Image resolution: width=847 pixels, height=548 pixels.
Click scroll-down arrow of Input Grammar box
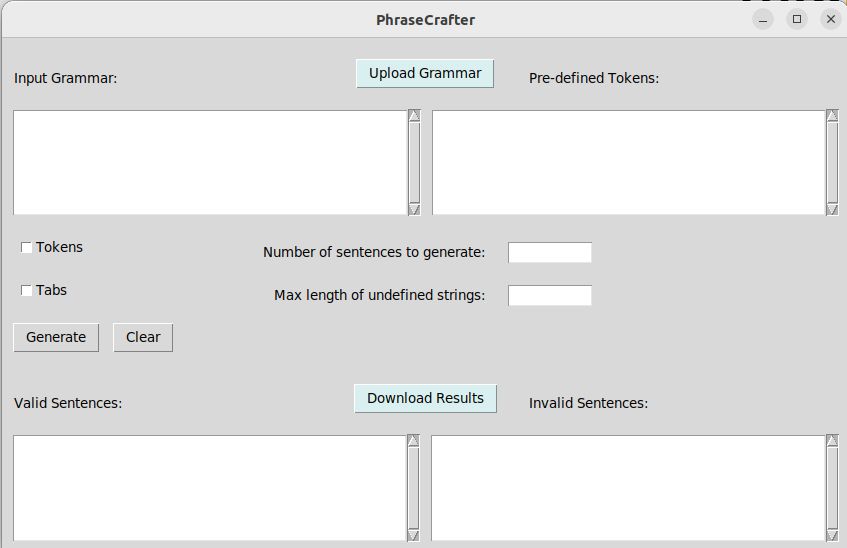[414, 209]
